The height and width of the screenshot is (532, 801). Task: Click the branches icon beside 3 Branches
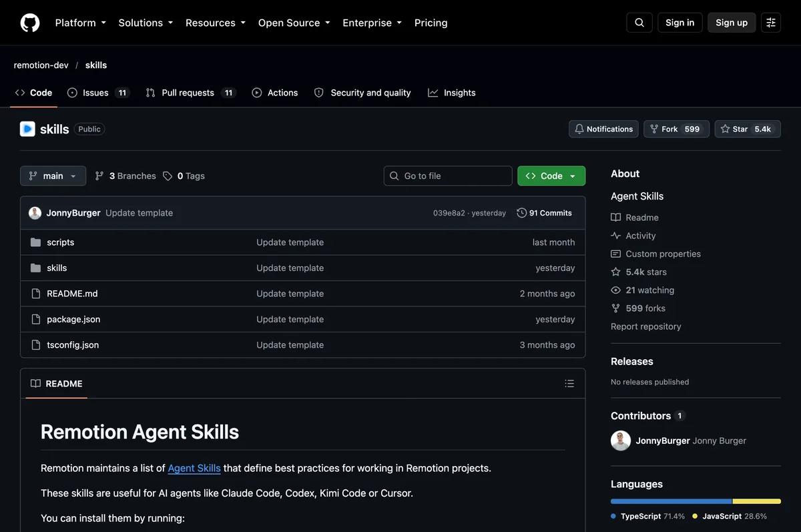point(99,176)
